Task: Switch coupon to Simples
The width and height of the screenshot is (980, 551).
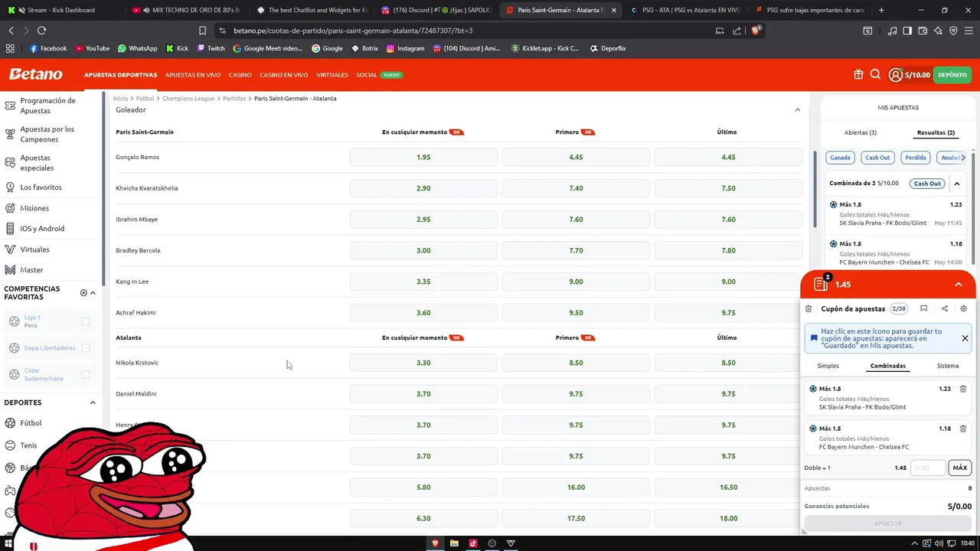Action: click(x=828, y=366)
